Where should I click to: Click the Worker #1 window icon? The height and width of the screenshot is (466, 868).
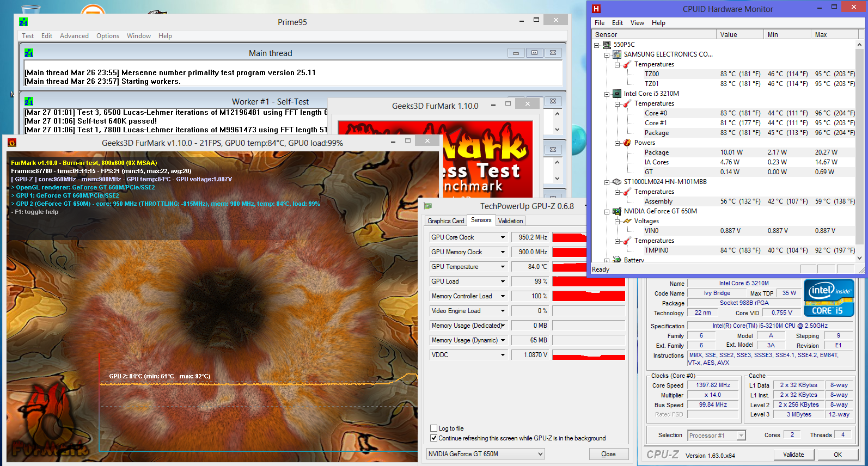(29, 101)
